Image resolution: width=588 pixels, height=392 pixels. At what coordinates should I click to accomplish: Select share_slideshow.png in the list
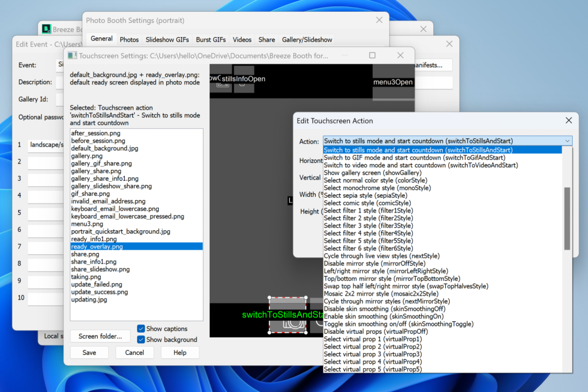tap(136, 269)
